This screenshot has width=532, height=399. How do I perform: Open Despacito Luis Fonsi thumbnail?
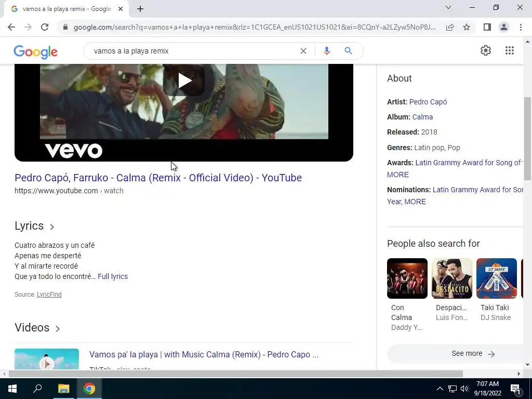452,278
